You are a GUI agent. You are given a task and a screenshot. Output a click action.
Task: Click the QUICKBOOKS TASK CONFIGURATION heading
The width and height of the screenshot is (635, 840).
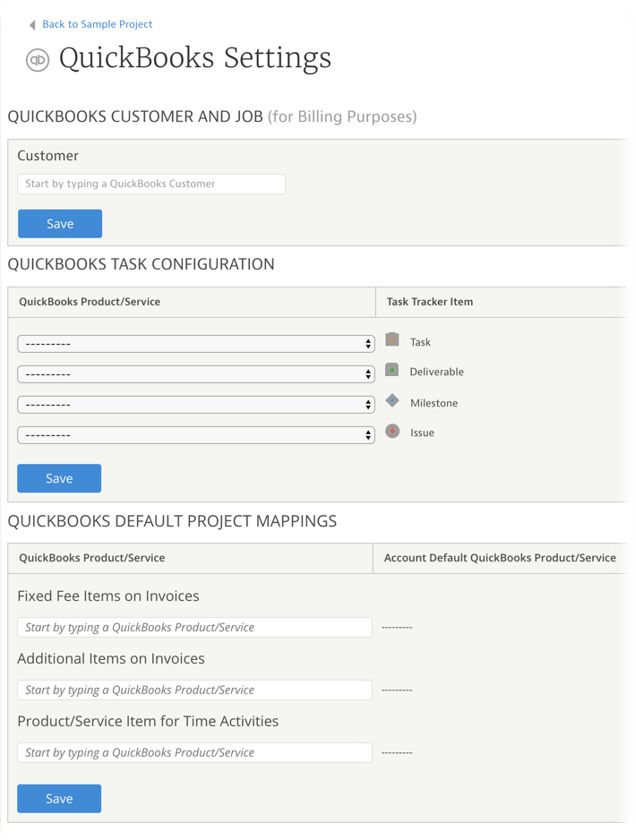[141, 264]
